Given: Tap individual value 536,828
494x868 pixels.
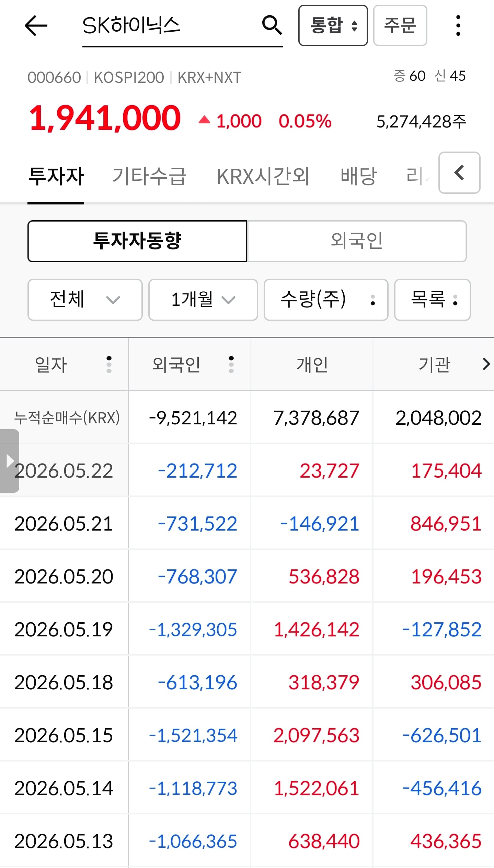Looking at the screenshot, I should pos(324,577).
